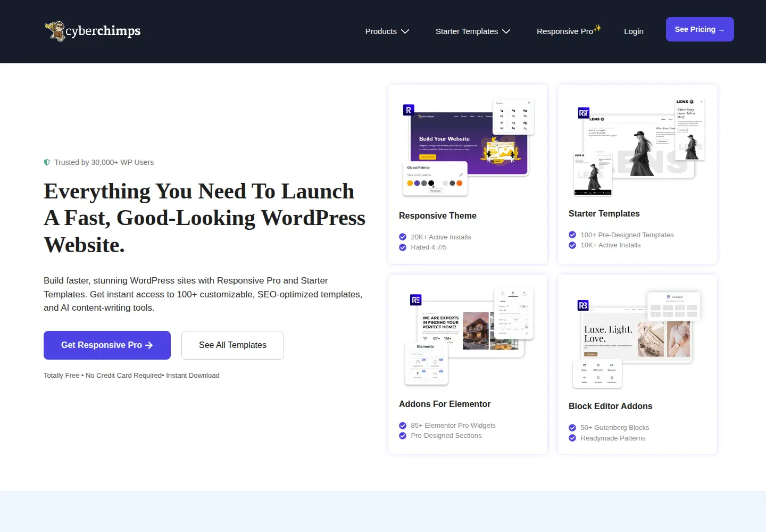Click the sparkle icon next to Responsive Pro
The height and width of the screenshot is (532, 766).
pos(597,28)
